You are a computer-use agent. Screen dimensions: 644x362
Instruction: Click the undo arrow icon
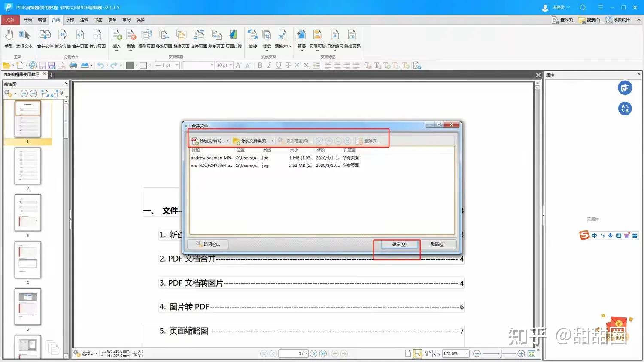click(x=100, y=65)
